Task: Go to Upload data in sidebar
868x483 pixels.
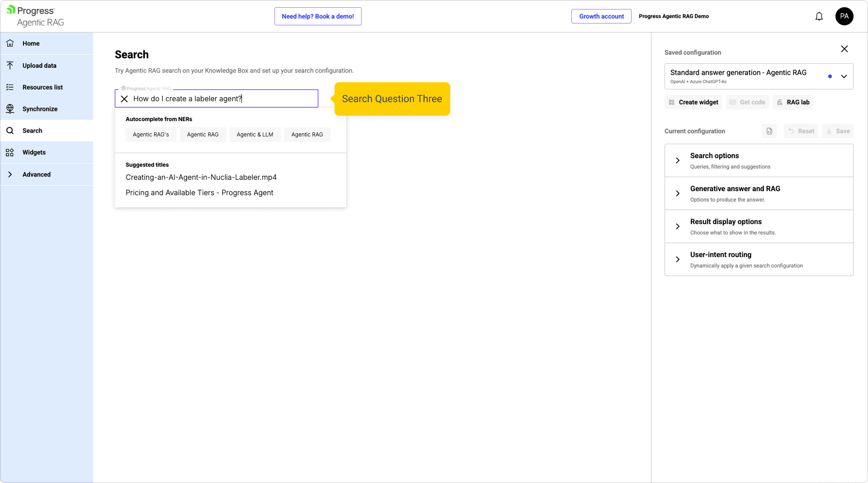Action: click(39, 66)
